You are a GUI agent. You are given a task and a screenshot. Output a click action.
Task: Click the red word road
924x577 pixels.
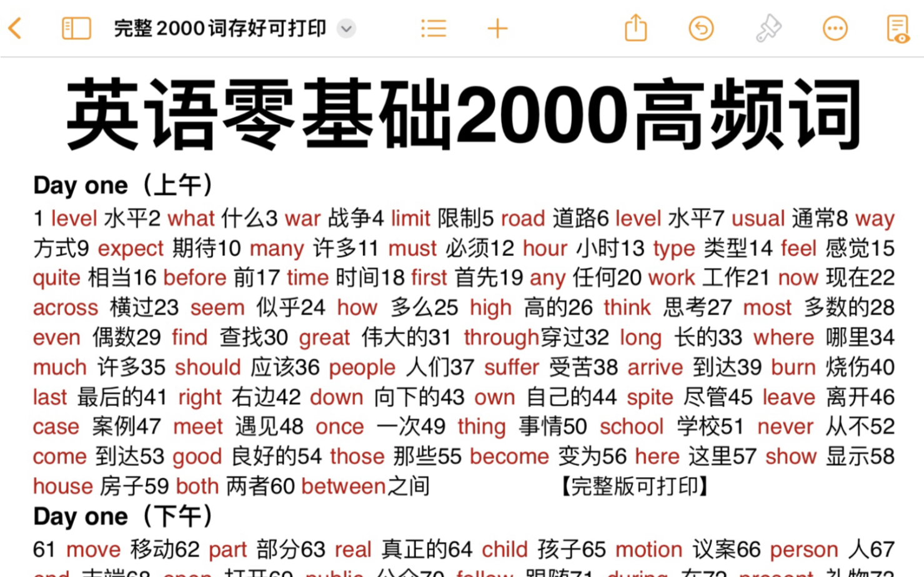click(x=523, y=219)
